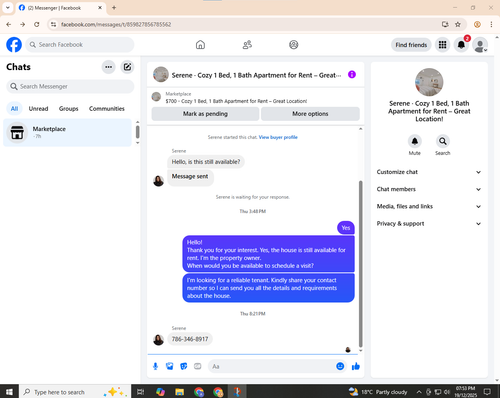
Task: Open the View buyer profile link
Action: (x=278, y=137)
